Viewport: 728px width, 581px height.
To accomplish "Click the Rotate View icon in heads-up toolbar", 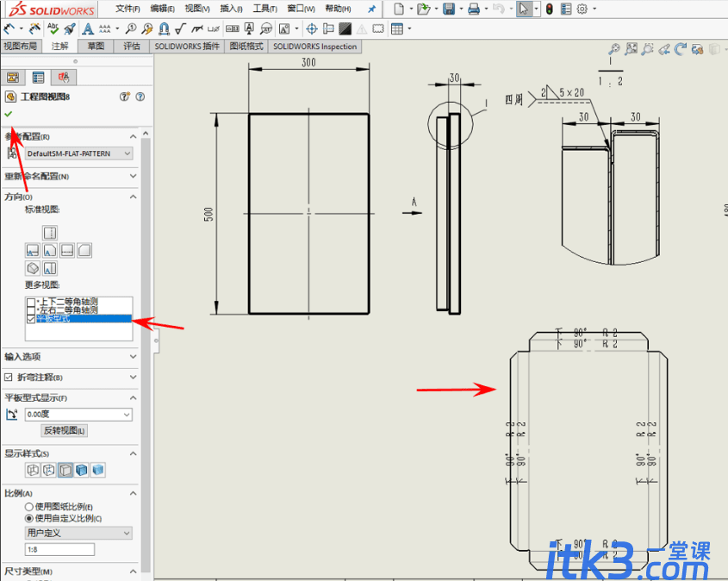I will tap(681, 49).
